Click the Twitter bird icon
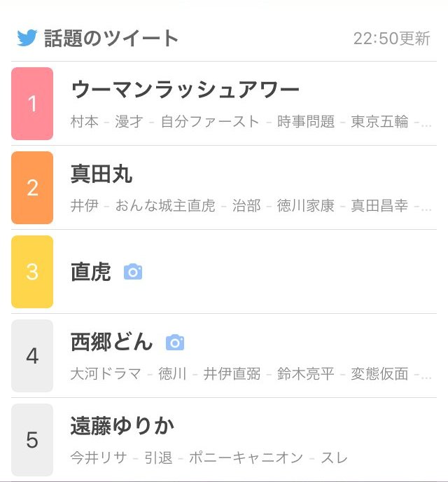Image resolution: width=448 pixels, height=482 pixels. 27,38
